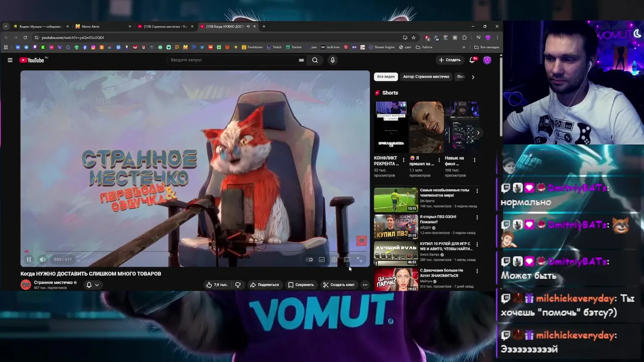Open options for the КОНФЛИКТ РЕКРЕНТА short

click(404, 160)
